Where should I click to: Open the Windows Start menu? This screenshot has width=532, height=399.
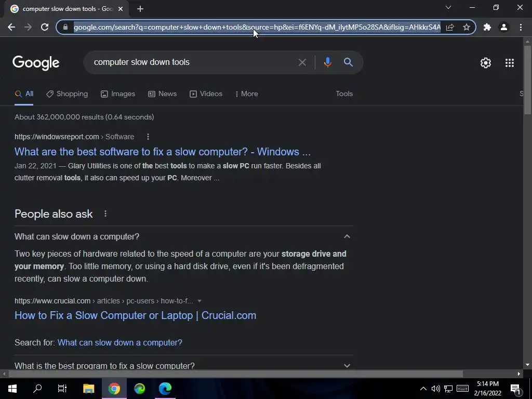[12, 389]
